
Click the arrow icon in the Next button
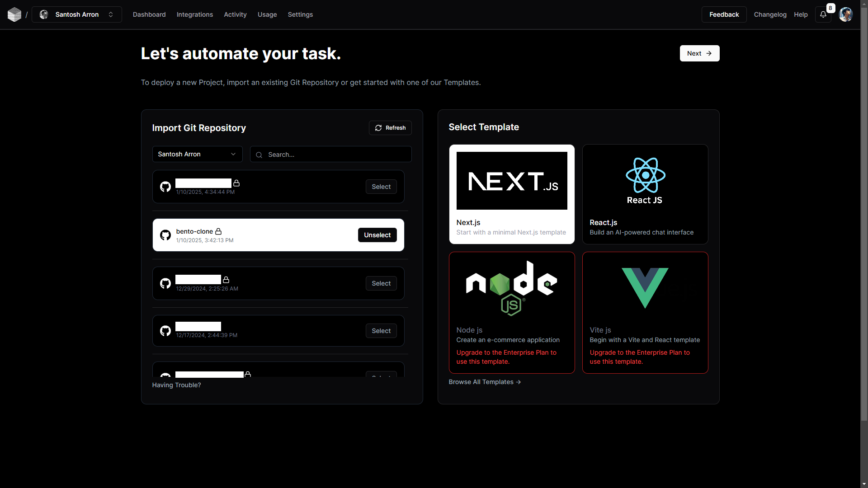(709, 53)
